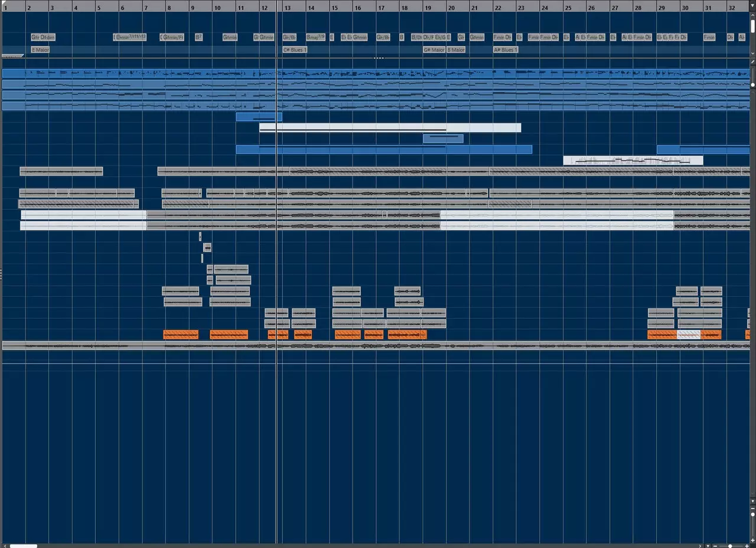Viewport: 756px width, 548px height.
Task: Select the C# Blues 1 scale event
Action: tap(294, 50)
